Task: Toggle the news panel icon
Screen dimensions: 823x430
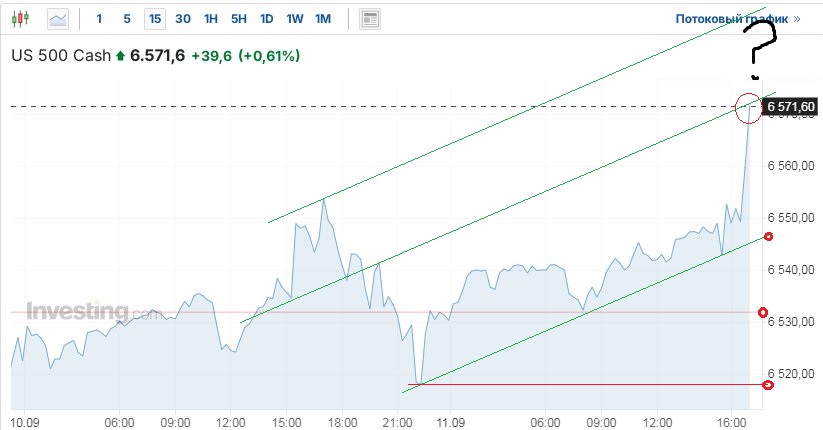Action: (x=370, y=18)
